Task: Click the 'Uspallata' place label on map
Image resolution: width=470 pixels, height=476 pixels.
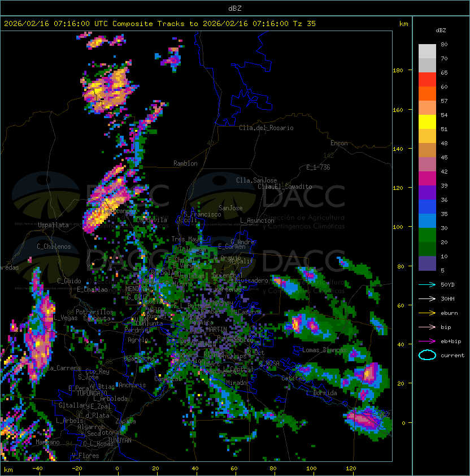Action: (53, 225)
